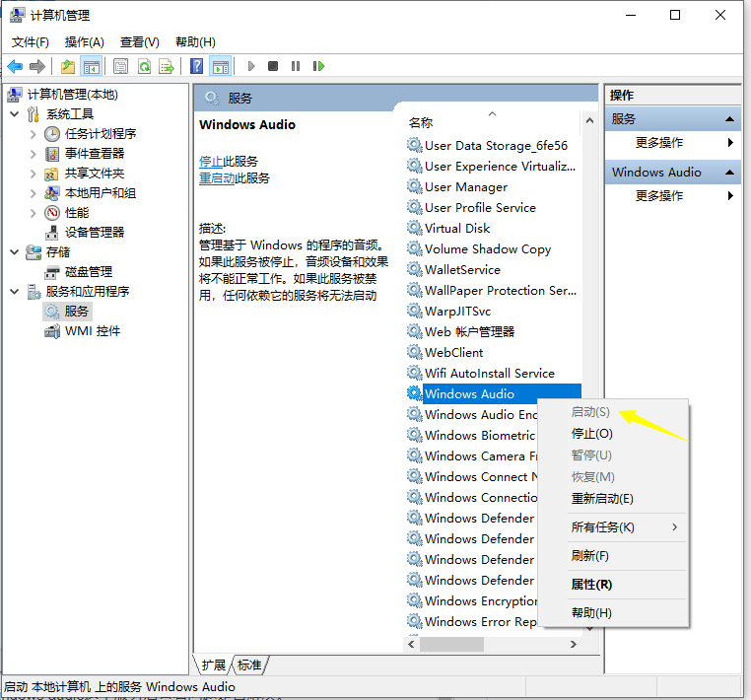Toggle the show/hide console tree icon

pos(91,66)
